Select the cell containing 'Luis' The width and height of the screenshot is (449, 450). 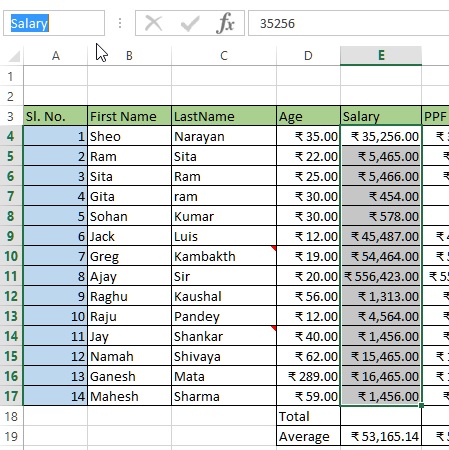tap(224, 236)
